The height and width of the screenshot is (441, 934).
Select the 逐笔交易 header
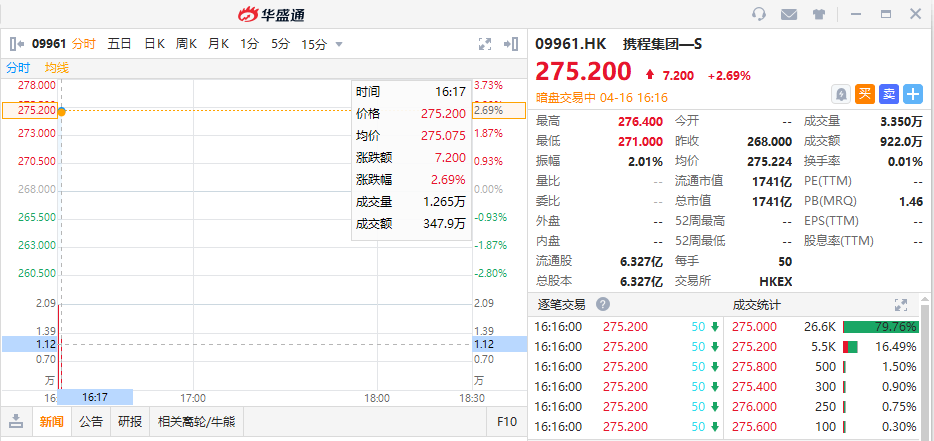tap(561, 305)
